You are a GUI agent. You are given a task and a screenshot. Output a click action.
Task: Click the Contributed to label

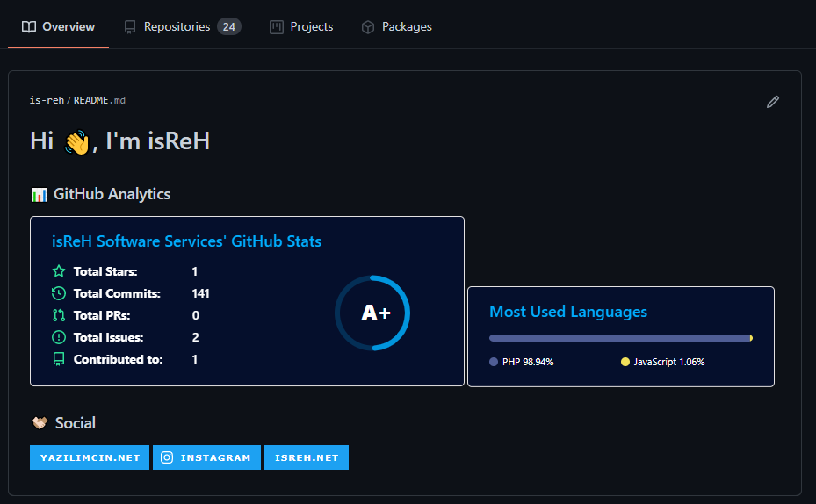[x=118, y=359]
